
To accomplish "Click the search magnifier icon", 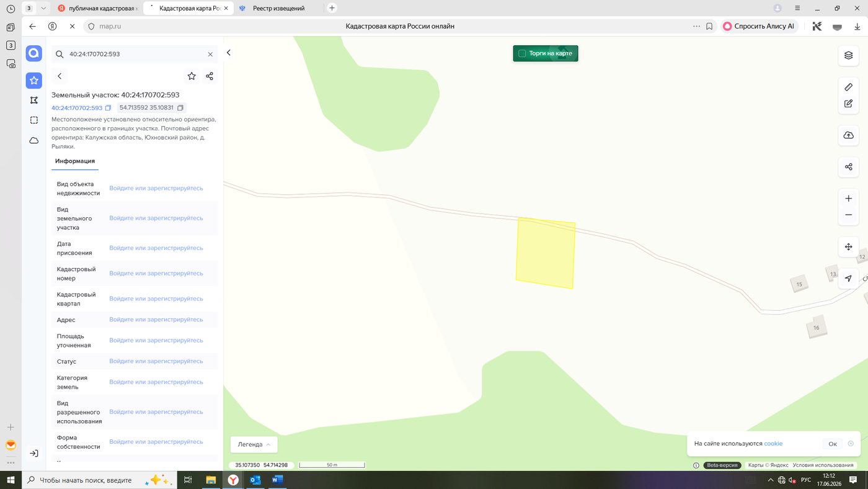I will pos(60,54).
